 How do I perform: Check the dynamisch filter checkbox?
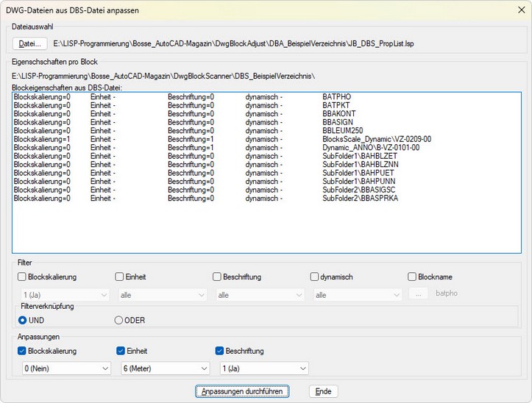[x=315, y=277]
